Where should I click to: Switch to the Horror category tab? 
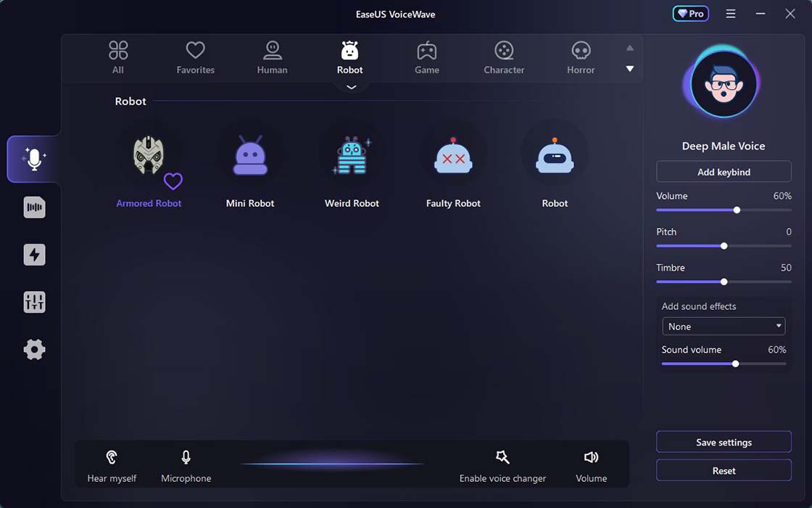(x=580, y=58)
